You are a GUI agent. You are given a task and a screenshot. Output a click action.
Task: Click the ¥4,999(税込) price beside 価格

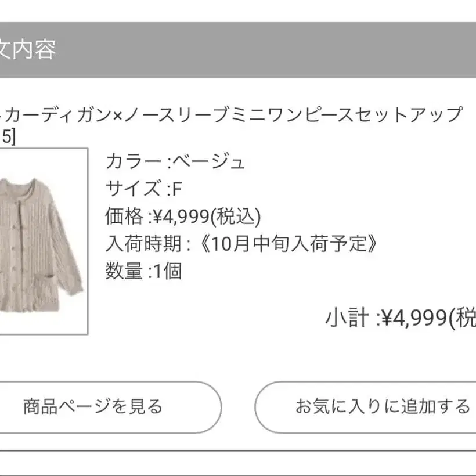coord(207,217)
